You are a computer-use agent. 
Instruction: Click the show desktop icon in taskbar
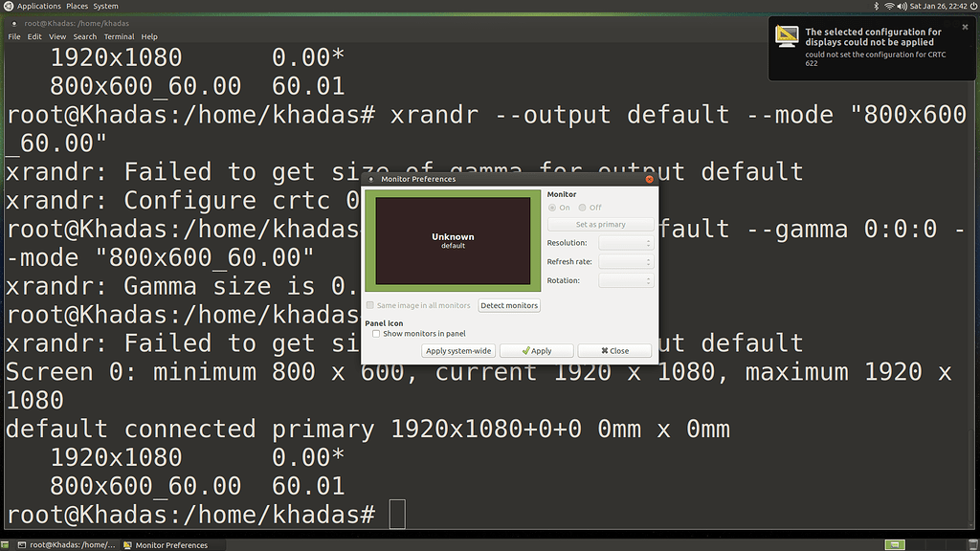[x=7, y=544]
